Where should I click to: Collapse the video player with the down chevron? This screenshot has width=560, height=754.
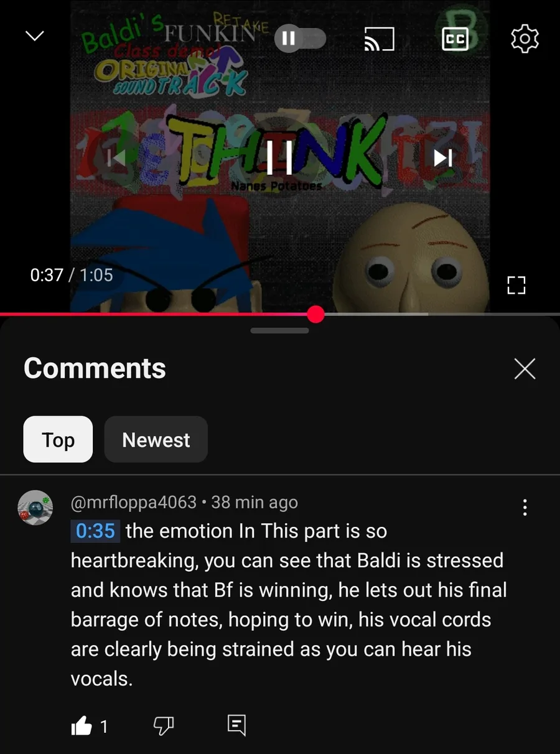coord(35,37)
